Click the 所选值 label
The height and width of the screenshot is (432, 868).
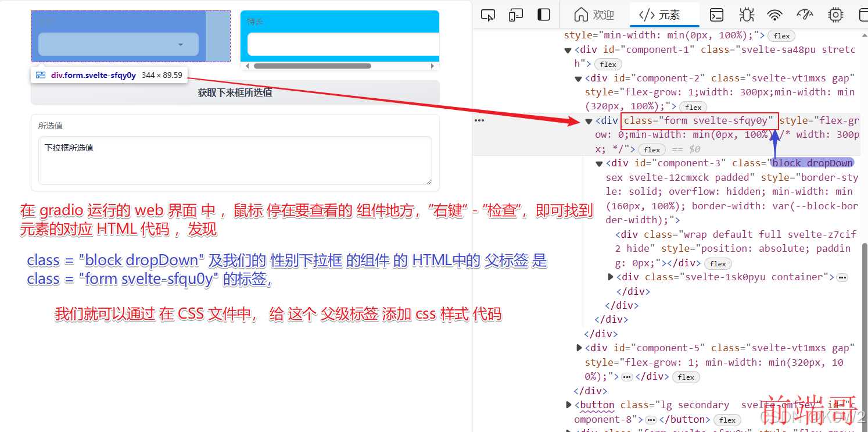tap(50, 126)
